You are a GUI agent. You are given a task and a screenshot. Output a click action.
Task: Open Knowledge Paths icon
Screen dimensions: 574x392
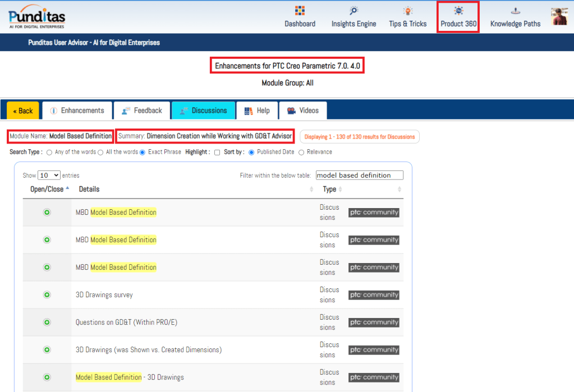tap(515, 11)
